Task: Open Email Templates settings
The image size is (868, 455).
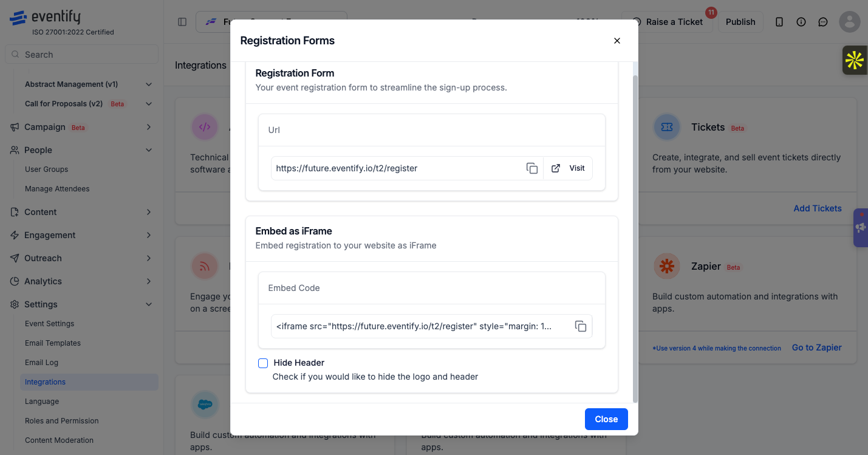Action: pos(53,343)
